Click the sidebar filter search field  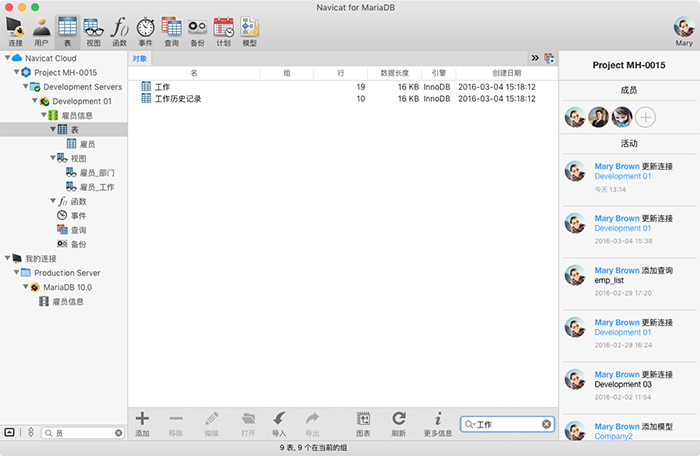tap(83, 433)
